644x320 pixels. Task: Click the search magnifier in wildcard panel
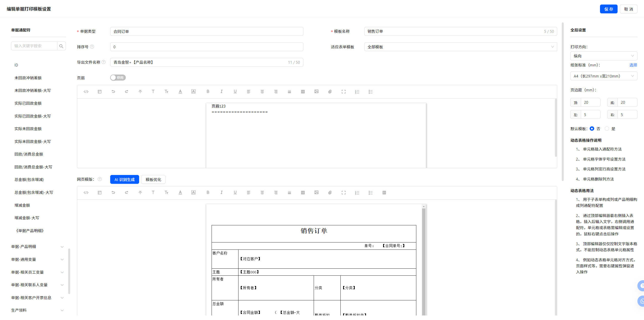(61, 46)
